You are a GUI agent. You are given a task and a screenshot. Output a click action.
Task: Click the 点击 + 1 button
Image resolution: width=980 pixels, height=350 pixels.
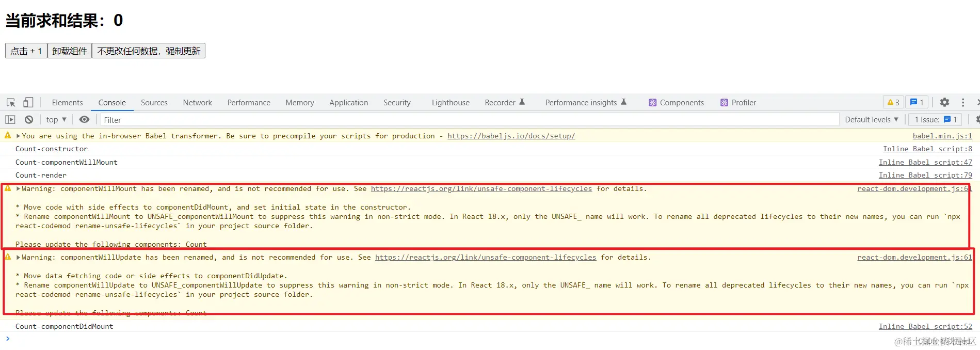(26, 51)
